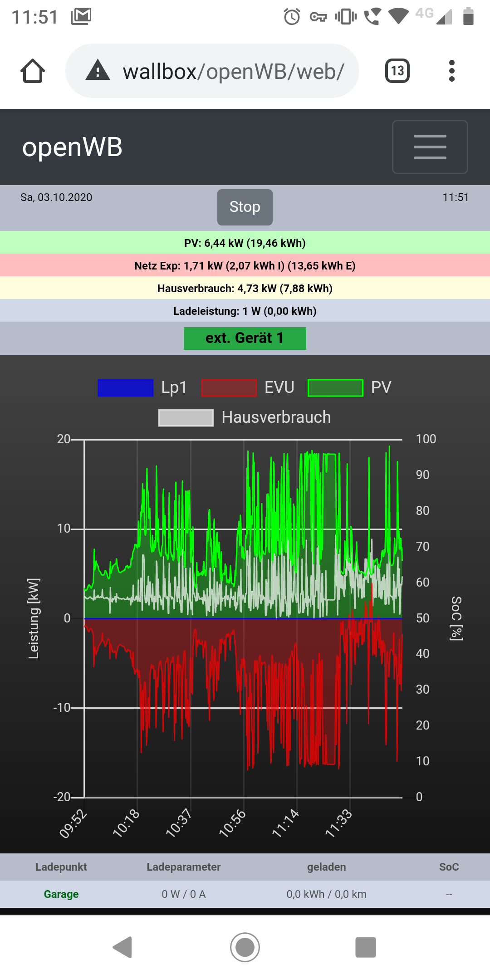The height and width of the screenshot is (980, 490).
Task: Select the Garage charge point
Action: [61, 894]
